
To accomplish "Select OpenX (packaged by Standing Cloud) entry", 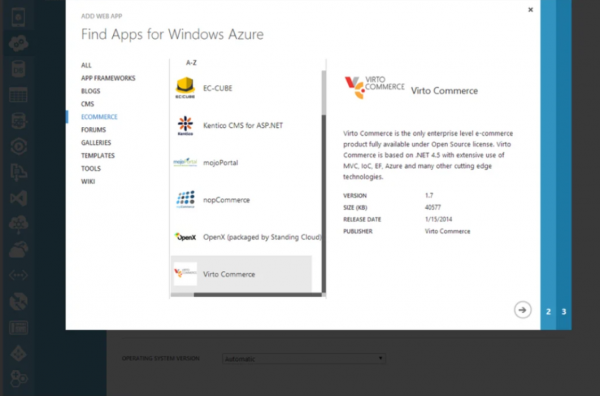I will [x=262, y=237].
